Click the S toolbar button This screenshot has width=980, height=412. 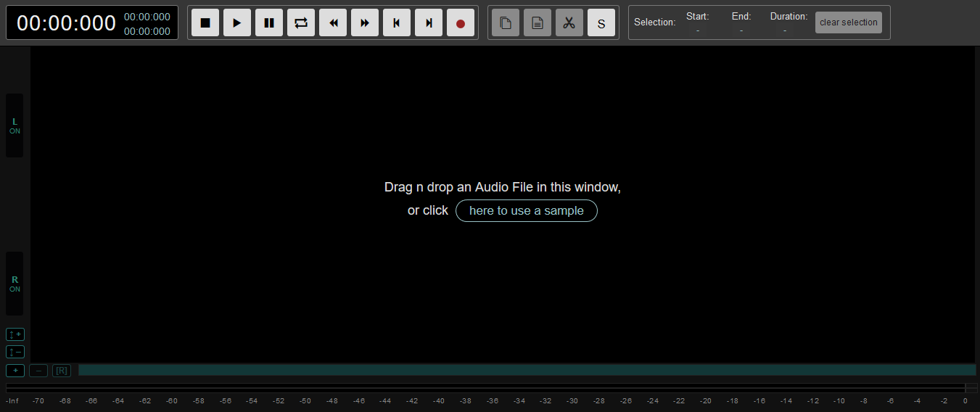click(601, 23)
